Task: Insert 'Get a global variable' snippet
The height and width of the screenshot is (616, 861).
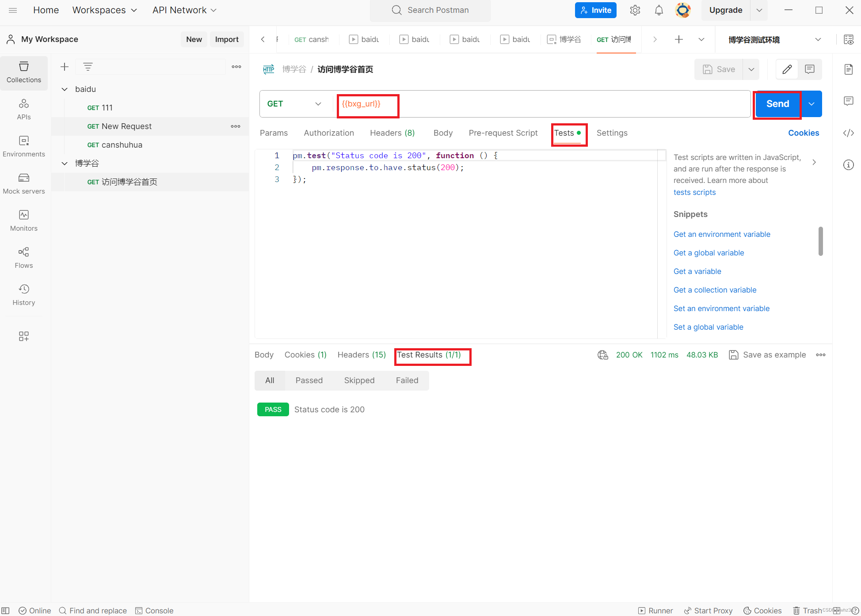Action: click(709, 253)
